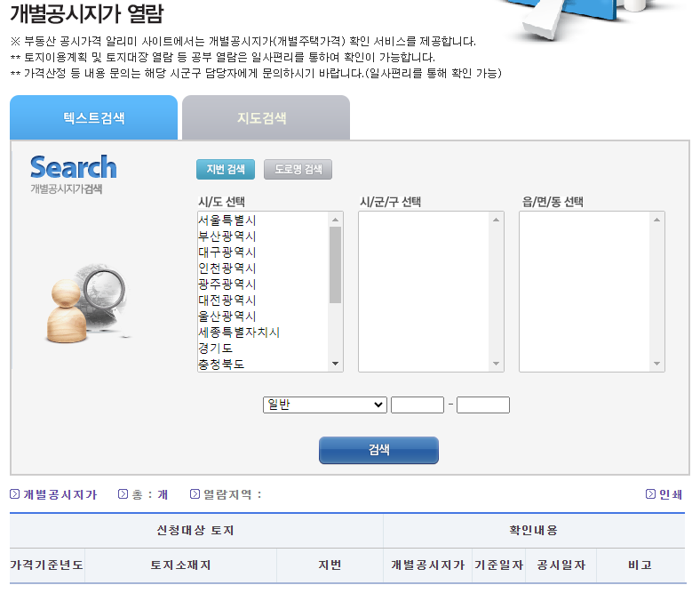Viewport: 700px width, 601px height.
Task: Click the 읍/면/동 list scroll-up arrow
Action: point(656,220)
